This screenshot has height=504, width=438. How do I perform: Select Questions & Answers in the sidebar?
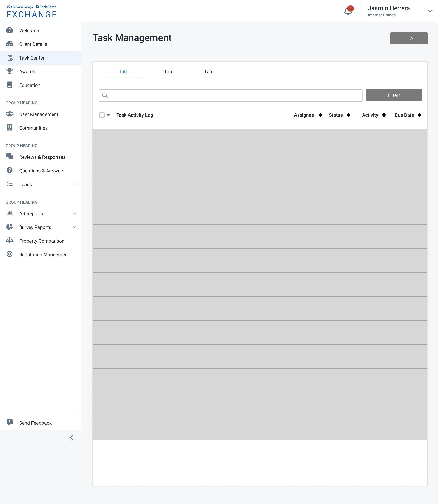pos(9,170)
